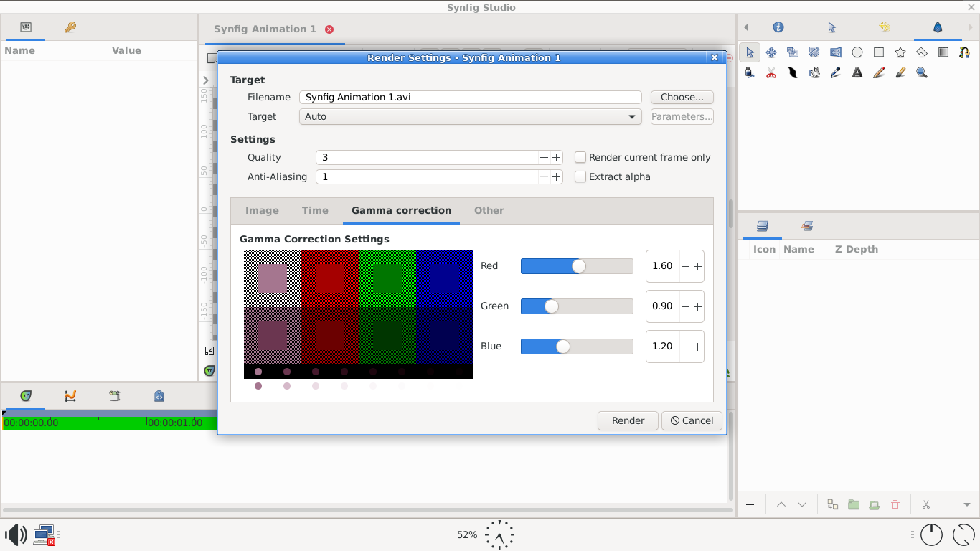
Task: Select the Rectangle tool
Action: (879, 52)
